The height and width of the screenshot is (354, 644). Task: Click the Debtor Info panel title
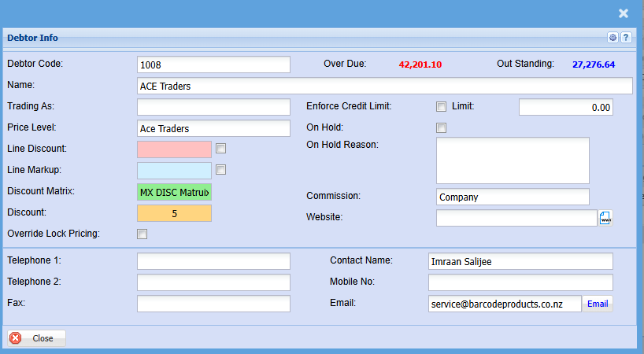coord(32,38)
